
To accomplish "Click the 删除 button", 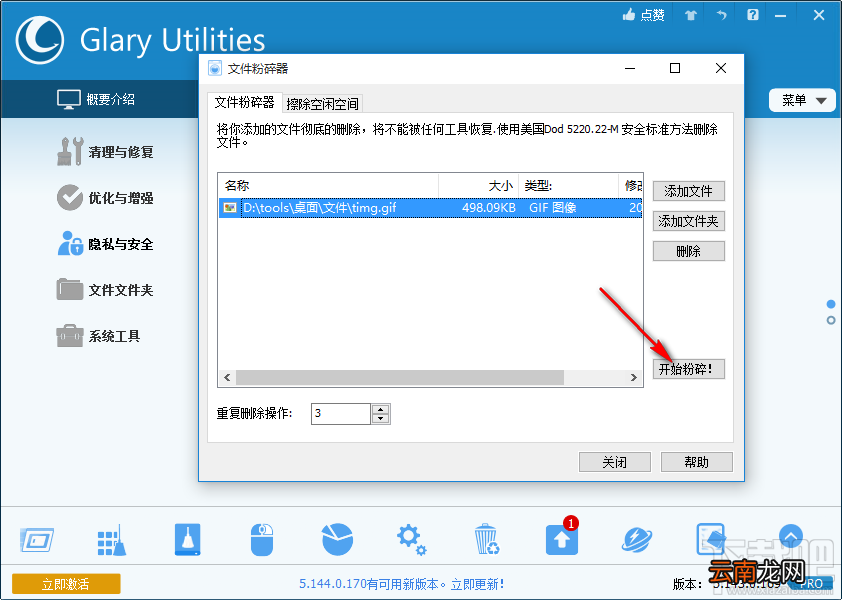I will (688, 251).
